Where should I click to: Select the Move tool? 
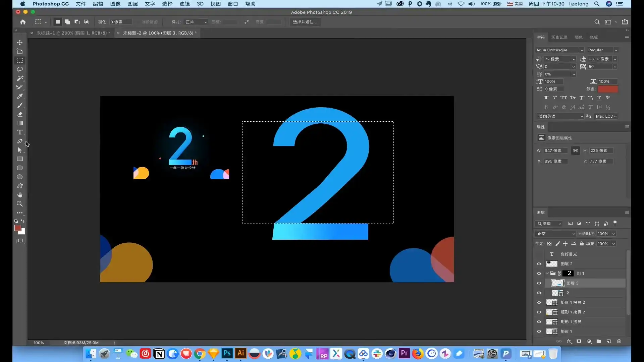click(x=20, y=43)
